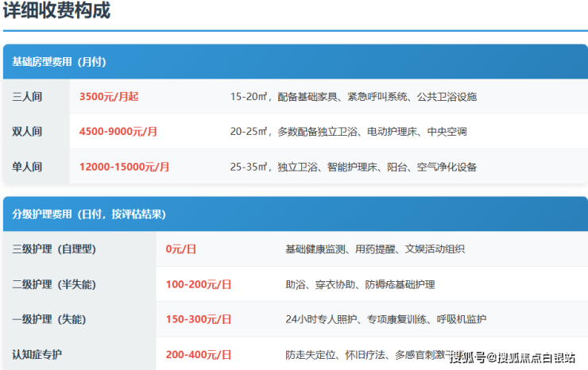The image size is (588, 370).
Task: Click the 12000-15000元/月 price
Action: coord(124,167)
